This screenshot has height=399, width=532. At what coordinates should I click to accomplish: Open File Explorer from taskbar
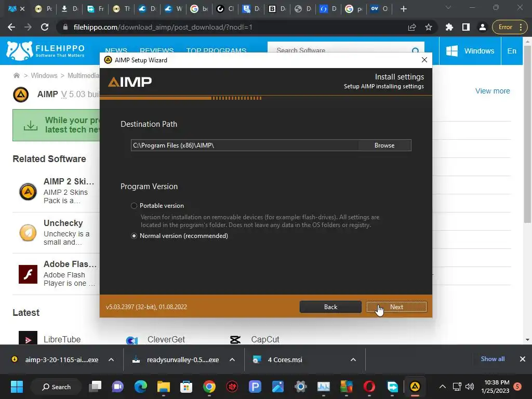pyautogui.click(x=163, y=387)
